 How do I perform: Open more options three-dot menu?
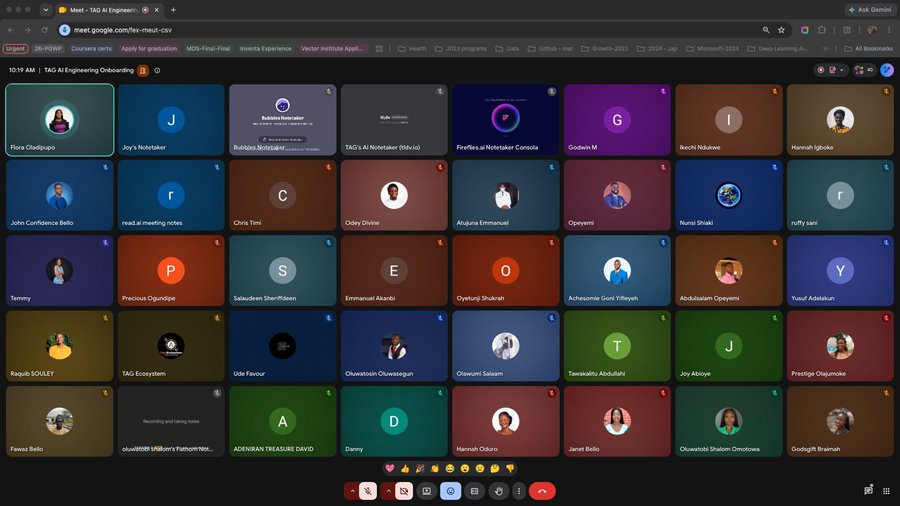pos(519,491)
